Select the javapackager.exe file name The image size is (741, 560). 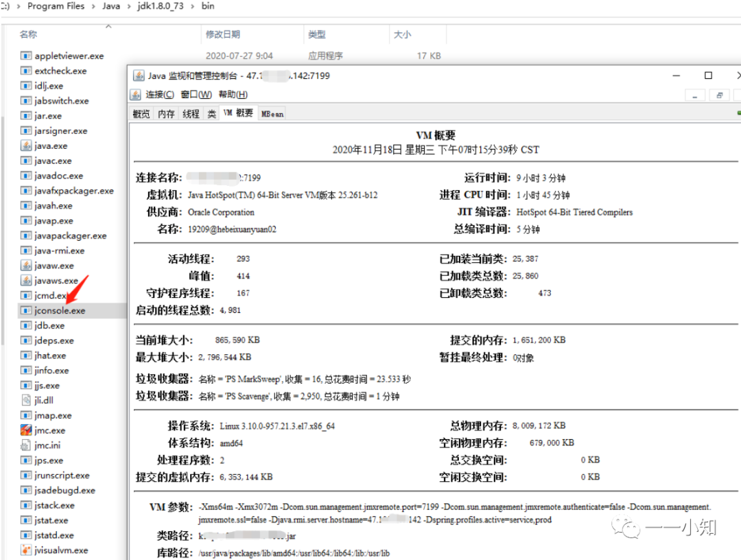[71, 236]
